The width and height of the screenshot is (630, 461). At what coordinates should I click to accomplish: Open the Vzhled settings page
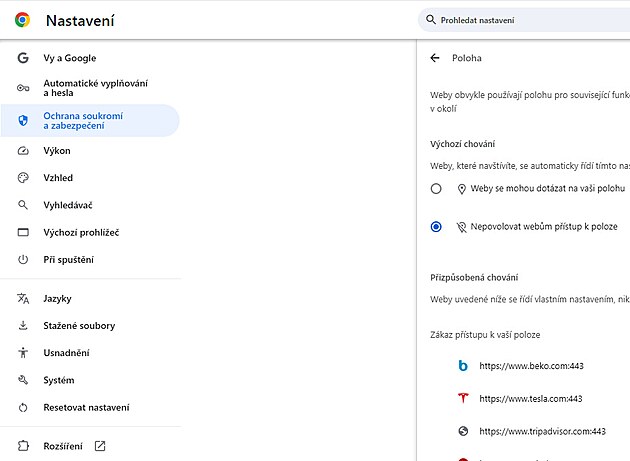pos(57,177)
